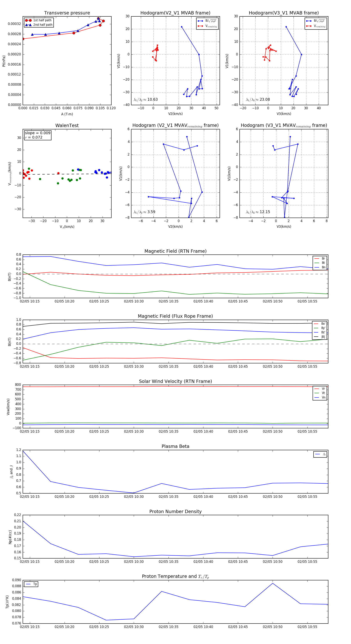Click Hodogram (V2_V1 MVAV remaining frame) title
Image resolution: width=351 pixels, height=644 pixels.
(x=175, y=125)
